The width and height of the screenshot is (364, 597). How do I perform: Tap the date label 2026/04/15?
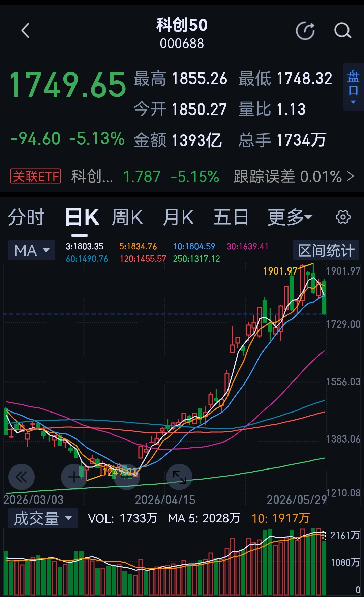tap(165, 500)
